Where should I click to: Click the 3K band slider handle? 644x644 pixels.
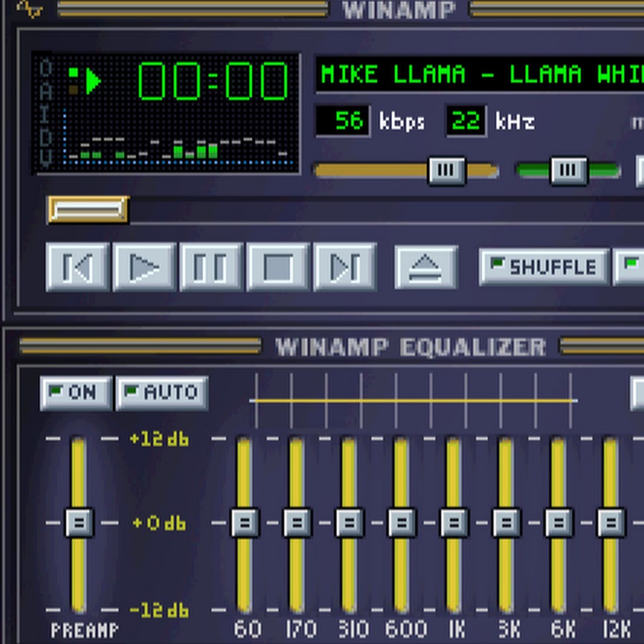pos(507,522)
